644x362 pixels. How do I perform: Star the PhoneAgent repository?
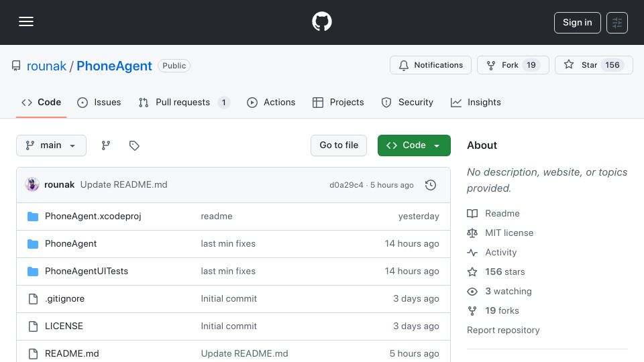point(594,65)
